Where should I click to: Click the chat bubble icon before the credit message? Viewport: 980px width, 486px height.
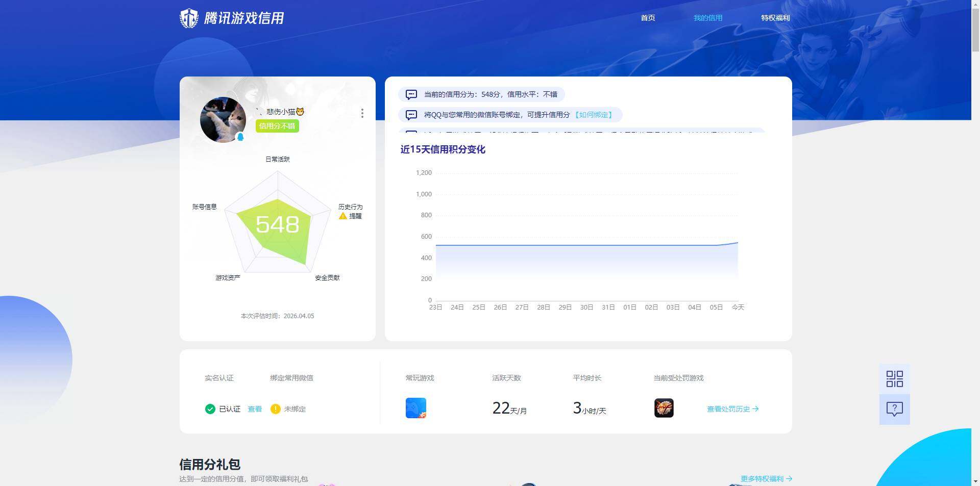(x=411, y=94)
